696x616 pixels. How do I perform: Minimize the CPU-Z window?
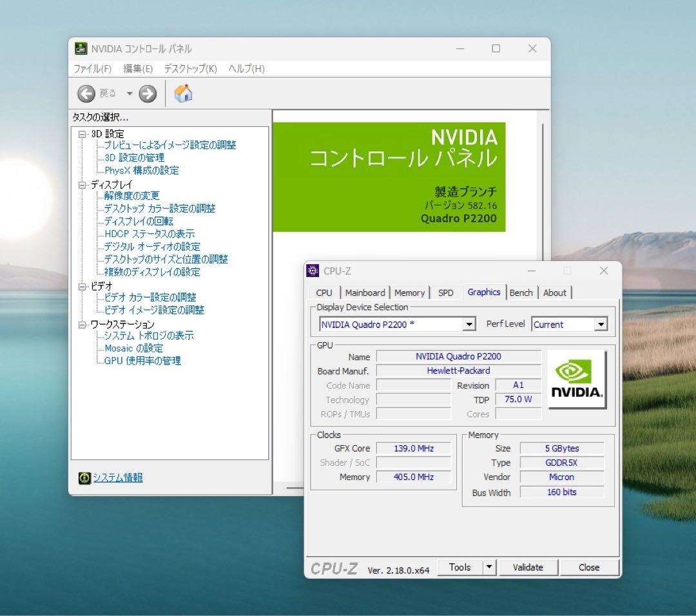coord(532,271)
